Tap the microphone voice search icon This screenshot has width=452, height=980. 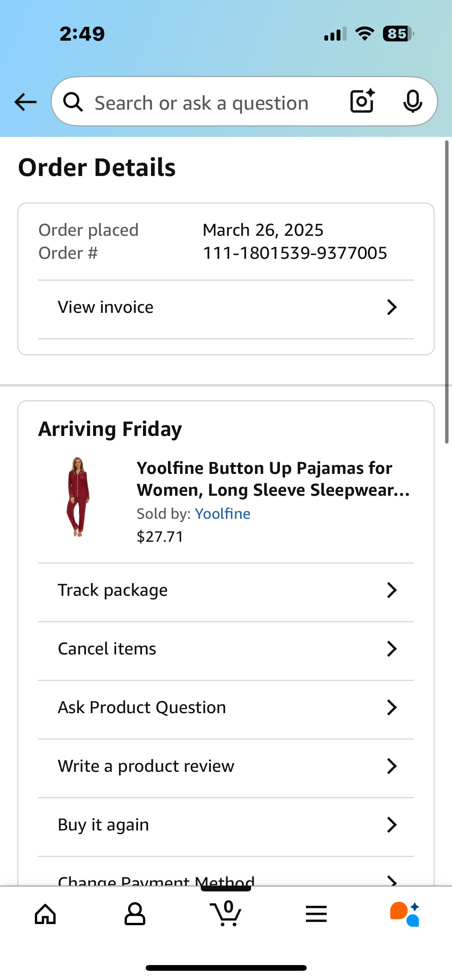click(413, 102)
